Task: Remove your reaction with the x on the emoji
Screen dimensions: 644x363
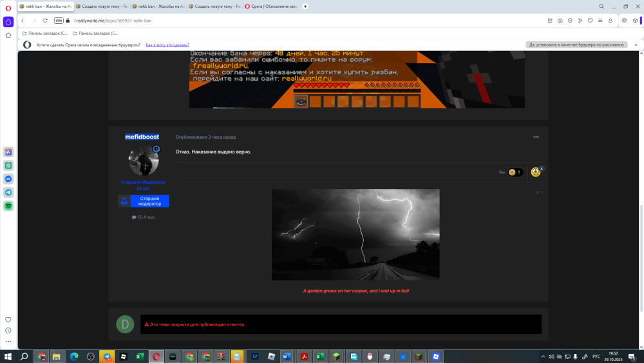Action: (542, 168)
